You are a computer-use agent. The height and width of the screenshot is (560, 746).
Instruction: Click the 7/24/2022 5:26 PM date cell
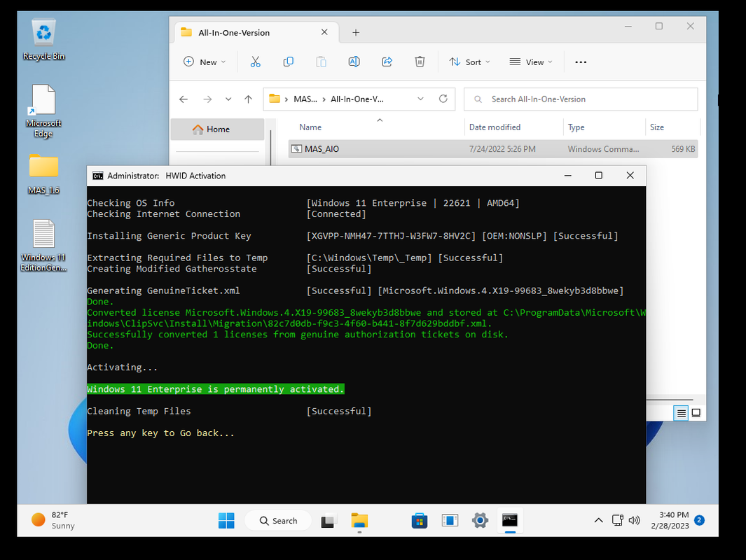click(502, 149)
